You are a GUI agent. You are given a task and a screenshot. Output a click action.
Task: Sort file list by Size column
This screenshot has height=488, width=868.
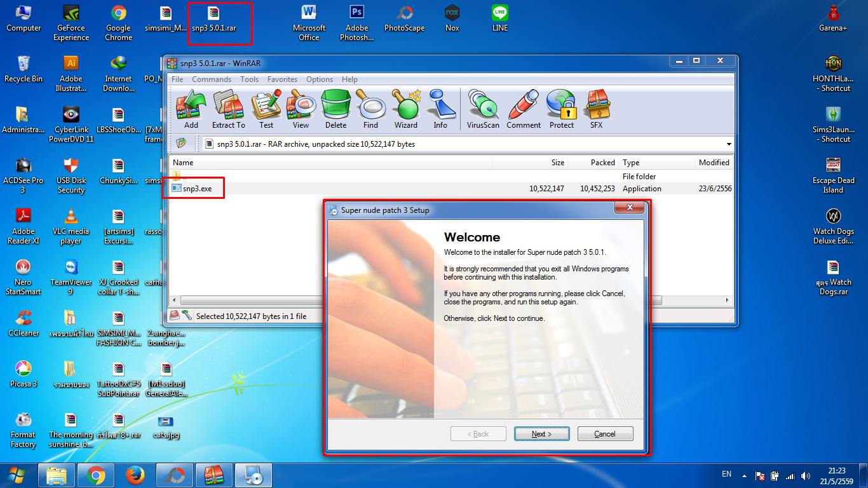530,163
